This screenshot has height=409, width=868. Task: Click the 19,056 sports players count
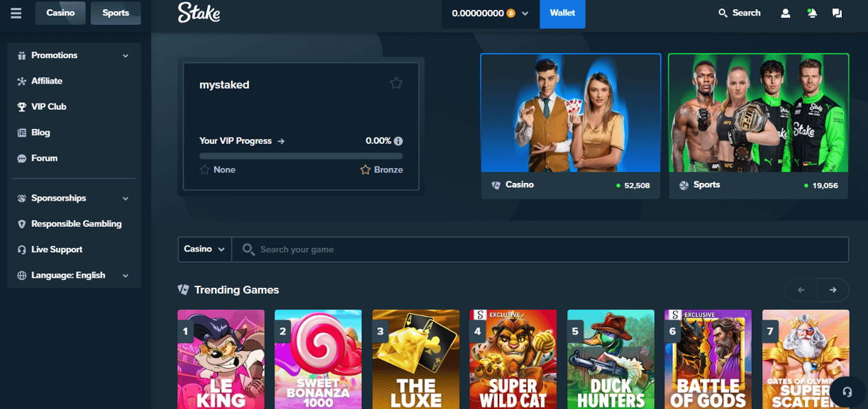pyautogui.click(x=825, y=186)
